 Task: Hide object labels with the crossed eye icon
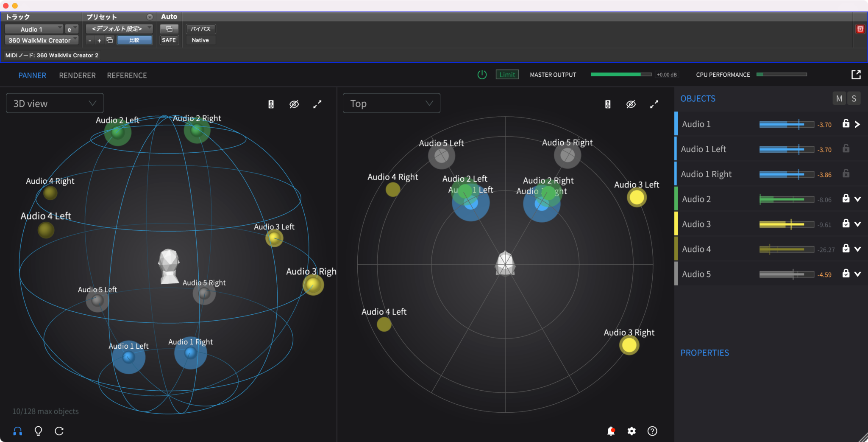294,104
